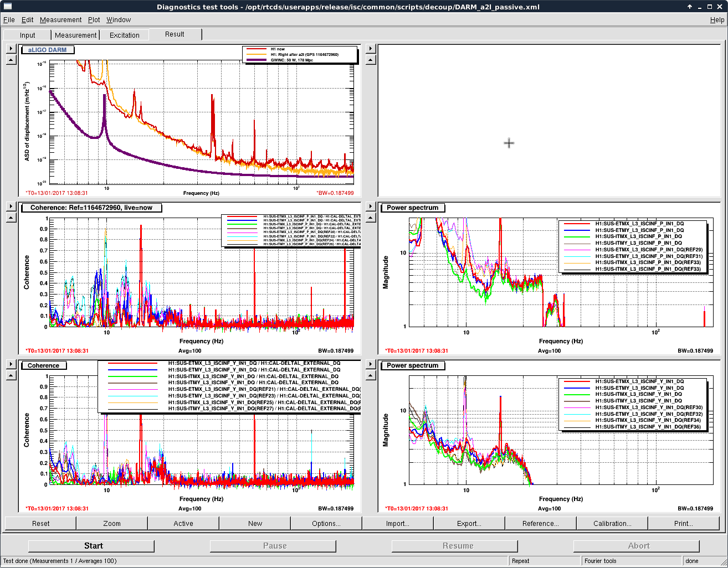Click 'Test done (Measurements 1 / Averages 100)' status text

pyautogui.click(x=60, y=561)
